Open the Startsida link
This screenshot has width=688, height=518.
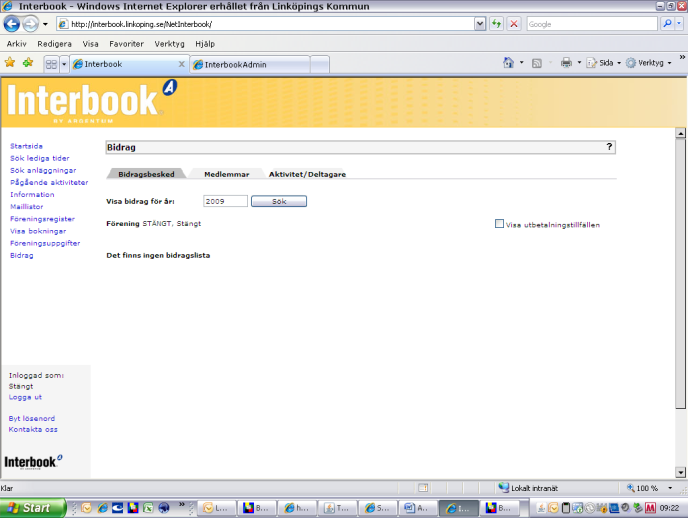(x=26, y=146)
